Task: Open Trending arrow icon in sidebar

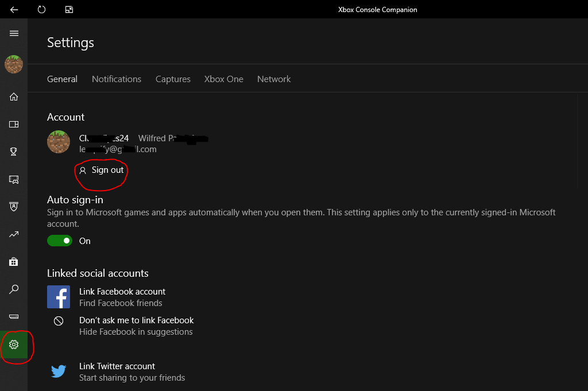Action: [x=14, y=234]
